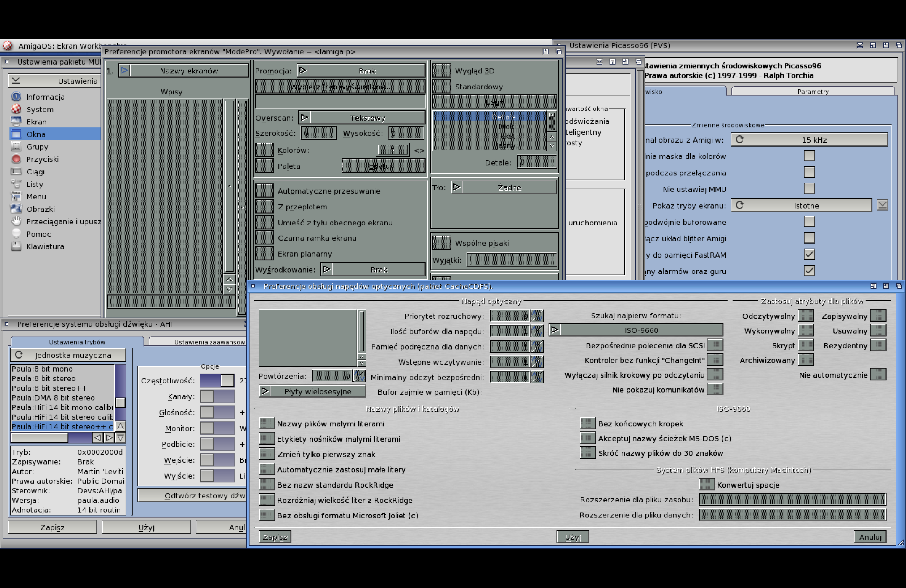Click Wybierz tryb wyświetlania button
The height and width of the screenshot is (588, 906).
340,86
